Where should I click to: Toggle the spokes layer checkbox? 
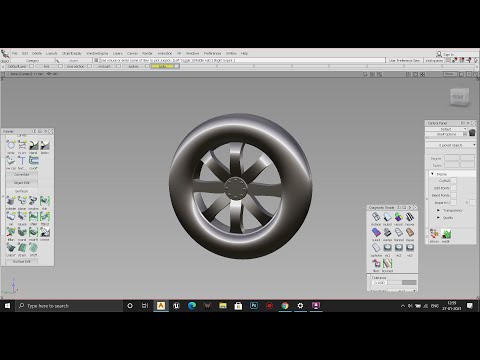click(x=147, y=66)
